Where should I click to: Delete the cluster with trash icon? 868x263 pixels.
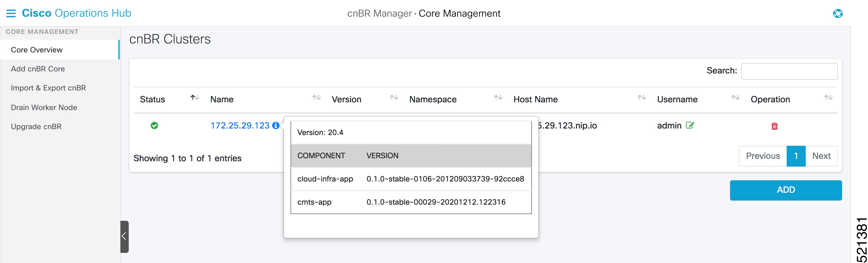[774, 126]
